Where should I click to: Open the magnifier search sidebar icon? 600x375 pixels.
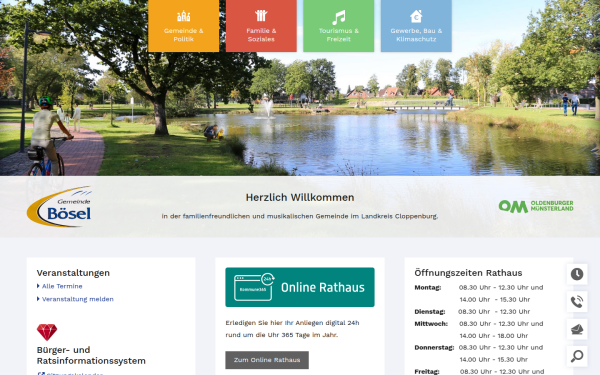577,356
